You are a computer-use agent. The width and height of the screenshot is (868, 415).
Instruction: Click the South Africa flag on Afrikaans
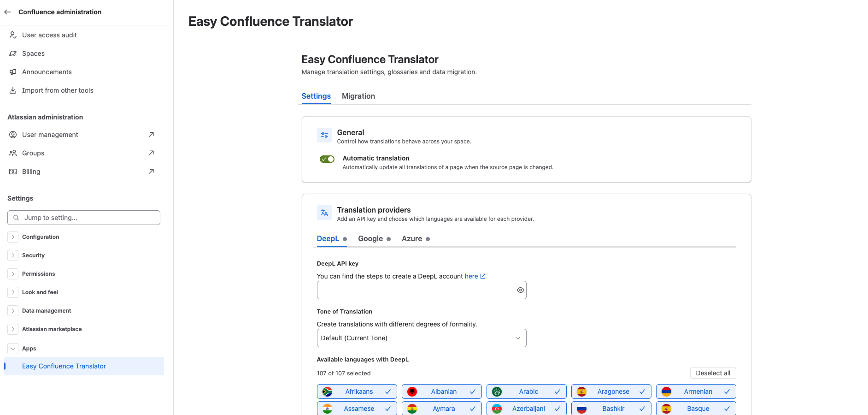(x=328, y=391)
